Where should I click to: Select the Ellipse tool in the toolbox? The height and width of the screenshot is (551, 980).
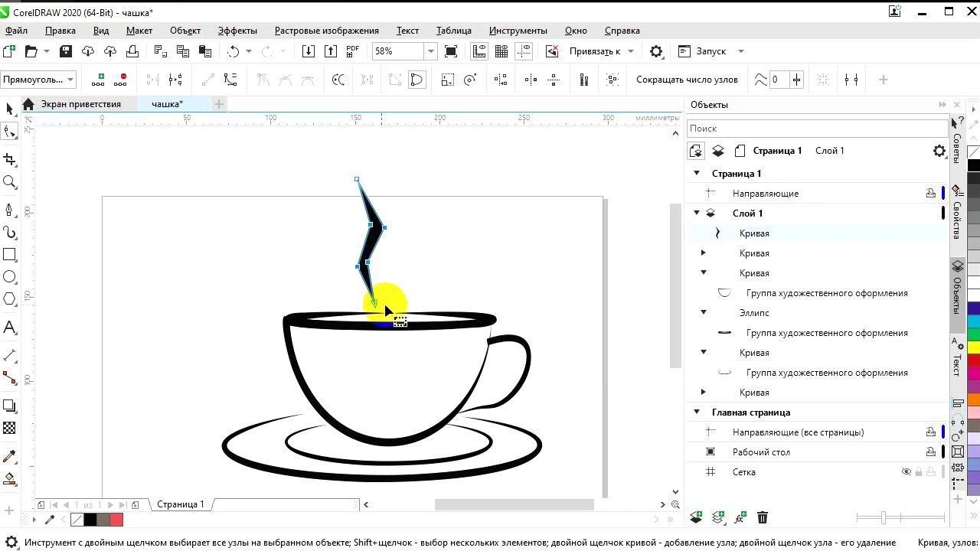(10, 277)
